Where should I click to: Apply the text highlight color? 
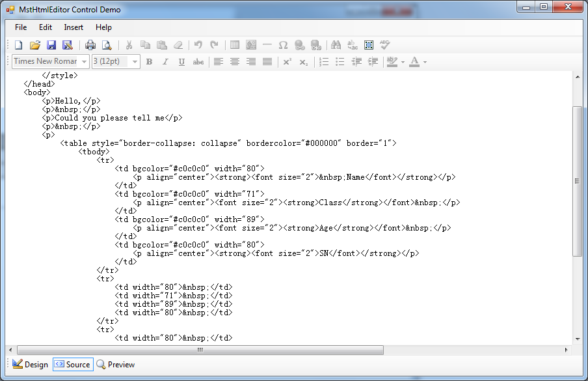(x=392, y=62)
